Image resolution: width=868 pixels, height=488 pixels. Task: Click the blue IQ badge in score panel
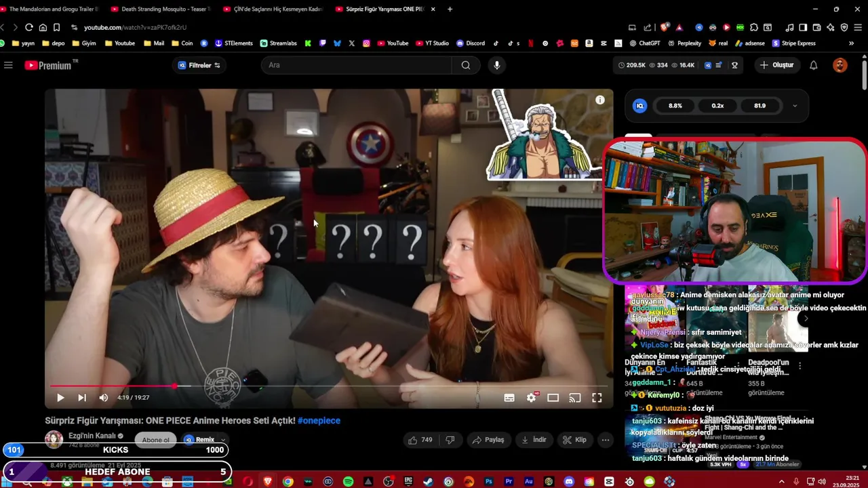coord(639,106)
